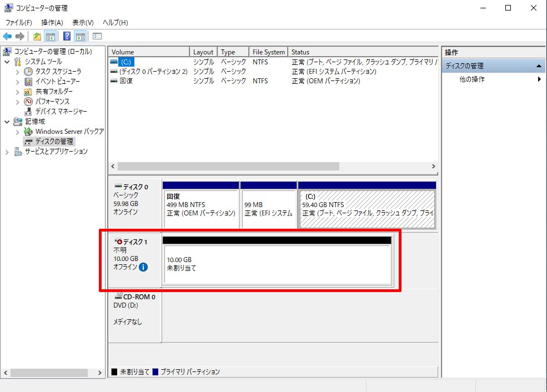
Task: Click the Status column header
Action: click(x=300, y=51)
